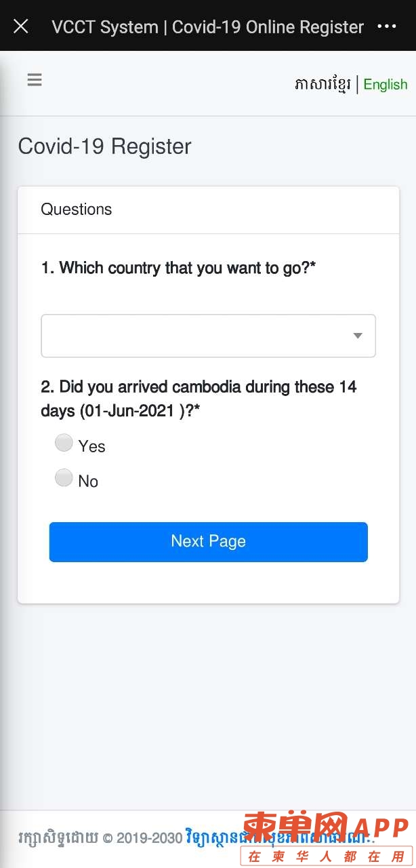This screenshot has width=416, height=868.
Task: Click the dropdown arrow for country selection
Action: pos(358,336)
